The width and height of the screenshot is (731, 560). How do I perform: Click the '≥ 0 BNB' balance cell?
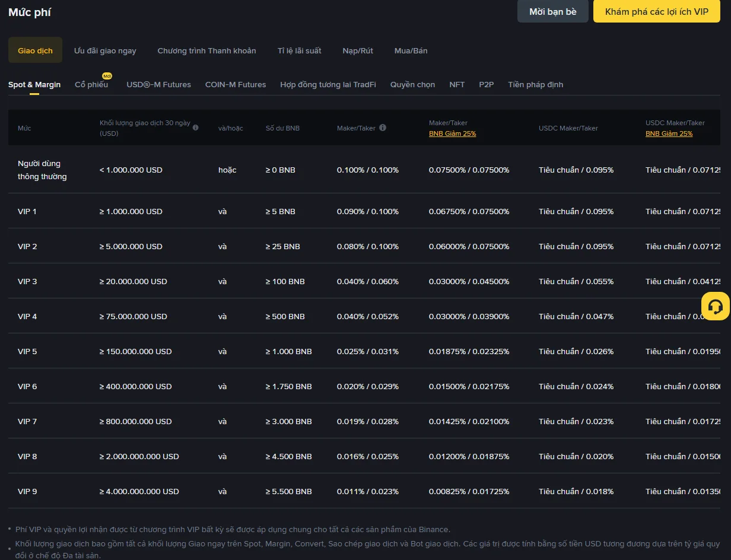281,170
